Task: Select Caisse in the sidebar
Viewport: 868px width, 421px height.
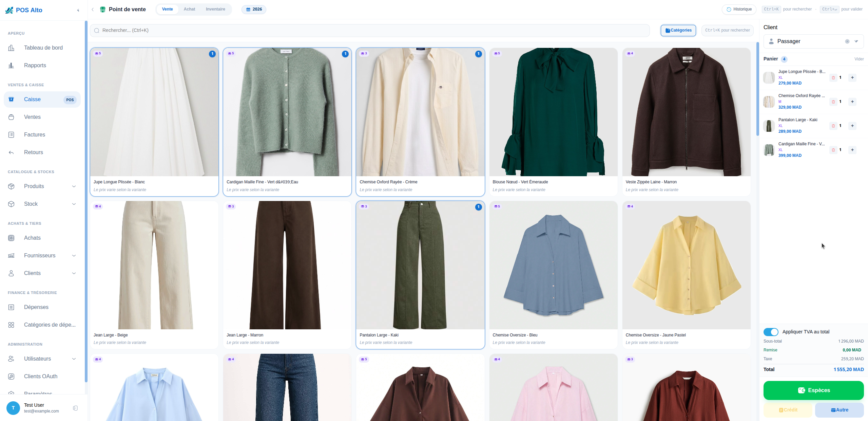Action: click(x=42, y=99)
